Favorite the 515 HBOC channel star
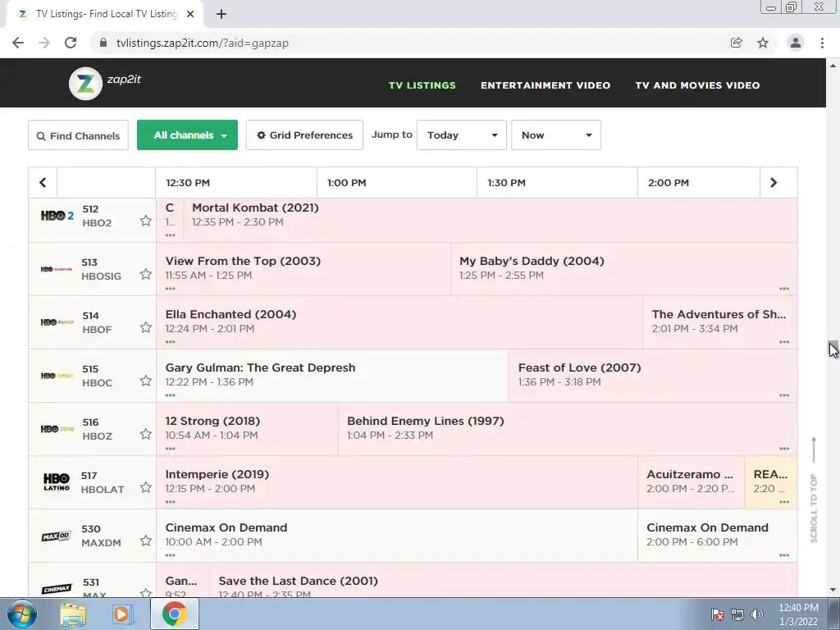The width and height of the screenshot is (840, 630). point(146,381)
